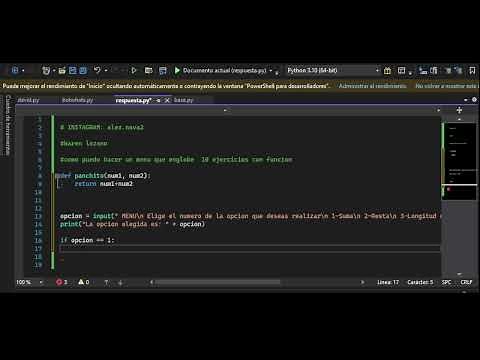Click the open file folder icon
The width and height of the screenshot is (480, 360).
(x=62, y=70)
